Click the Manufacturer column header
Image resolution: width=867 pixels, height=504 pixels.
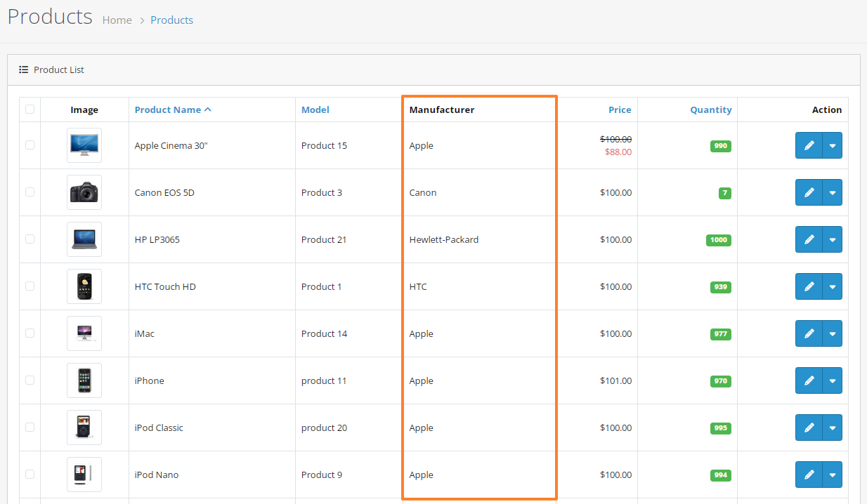(x=442, y=110)
